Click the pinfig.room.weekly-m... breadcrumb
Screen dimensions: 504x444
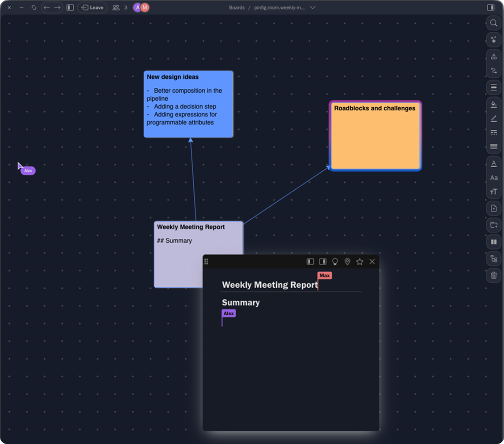pos(279,8)
